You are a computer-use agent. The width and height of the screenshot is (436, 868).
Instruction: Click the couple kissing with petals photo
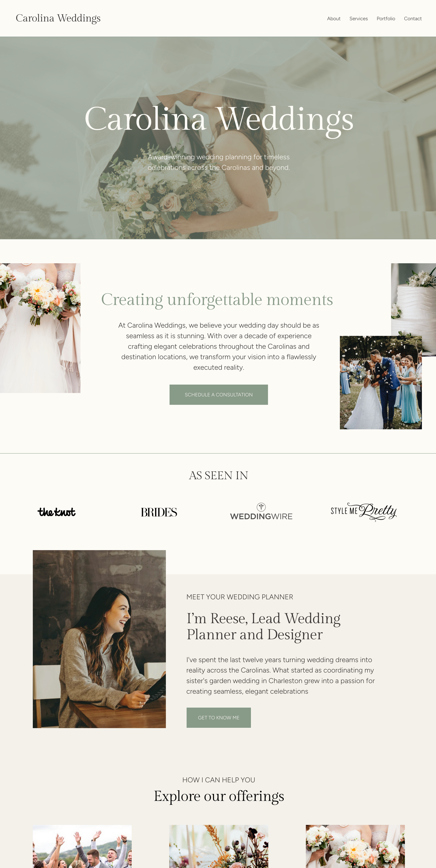coord(381,382)
